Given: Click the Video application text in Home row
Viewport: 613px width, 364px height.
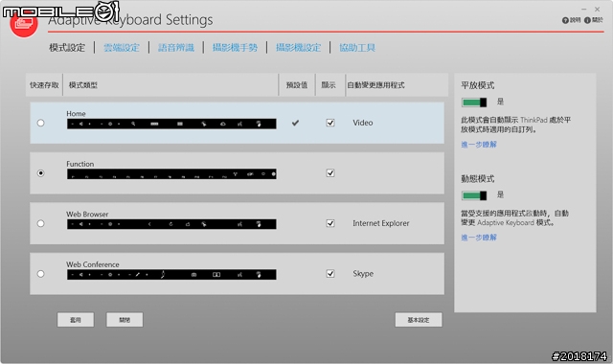Looking at the screenshot, I should (363, 123).
